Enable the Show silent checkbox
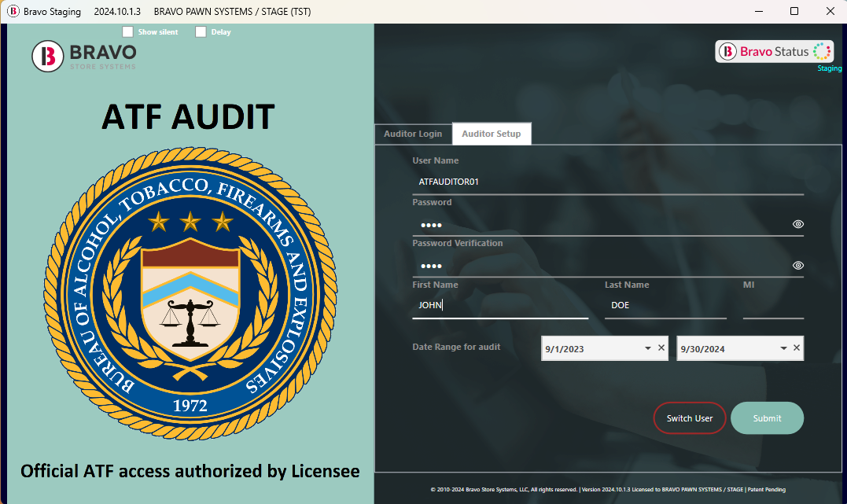Image resolution: width=847 pixels, height=504 pixels. tap(127, 32)
